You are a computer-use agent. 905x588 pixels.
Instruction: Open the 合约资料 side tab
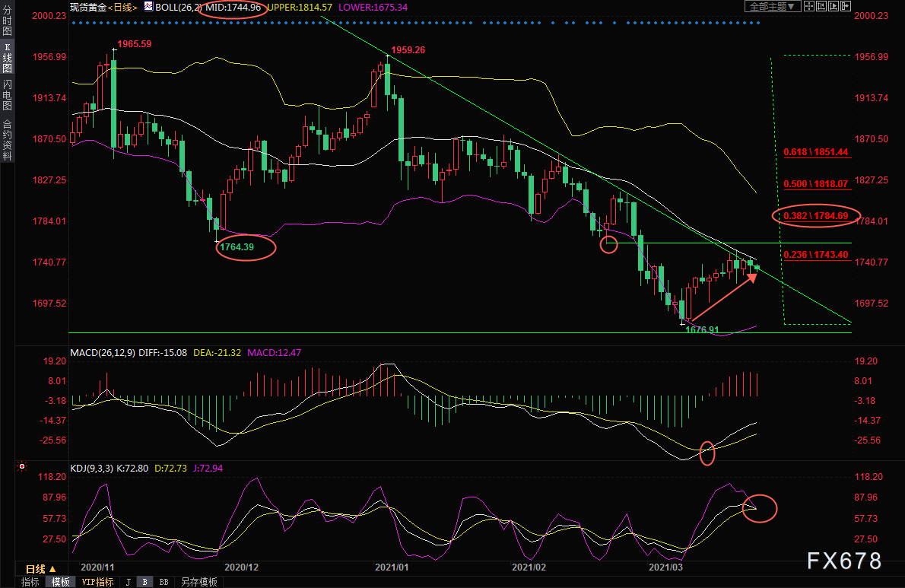[x=8, y=139]
